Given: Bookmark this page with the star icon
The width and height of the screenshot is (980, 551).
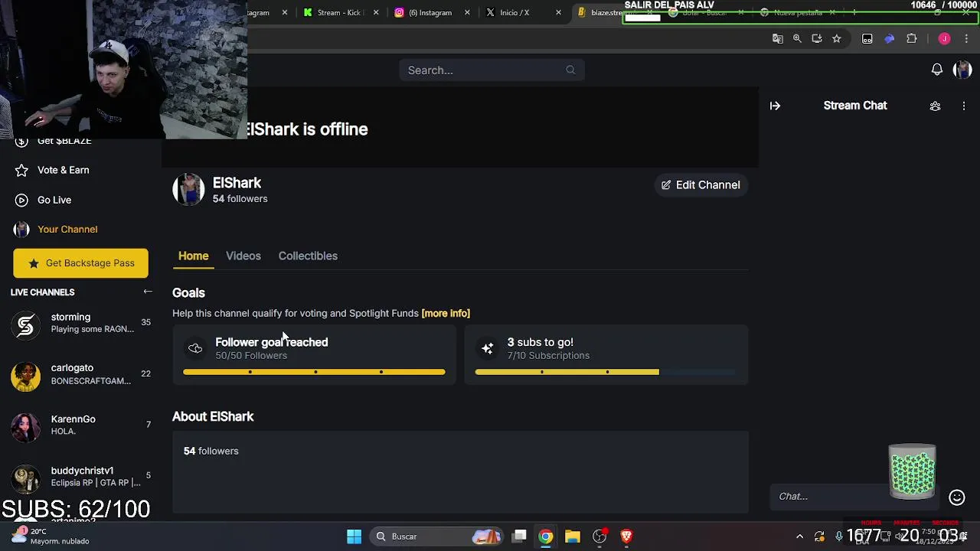Looking at the screenshot, I should point(837,38).
